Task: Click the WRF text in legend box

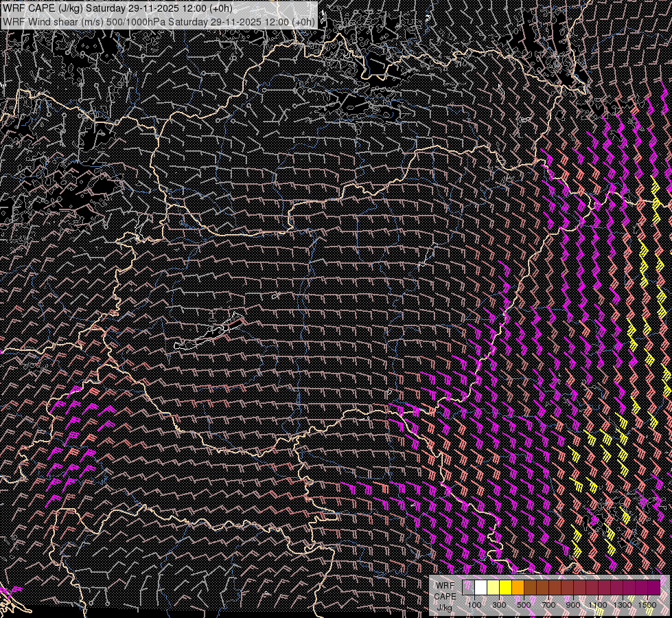Action: coord(445,585)
